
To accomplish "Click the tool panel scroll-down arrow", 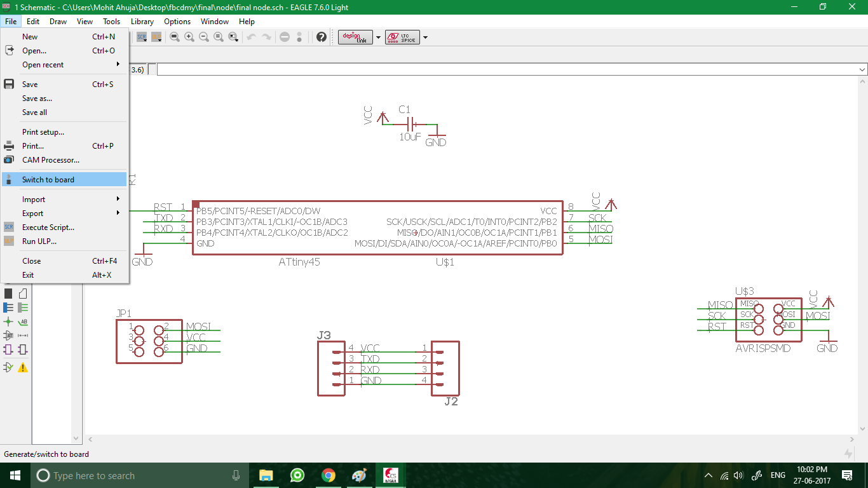I will [76, 438].
